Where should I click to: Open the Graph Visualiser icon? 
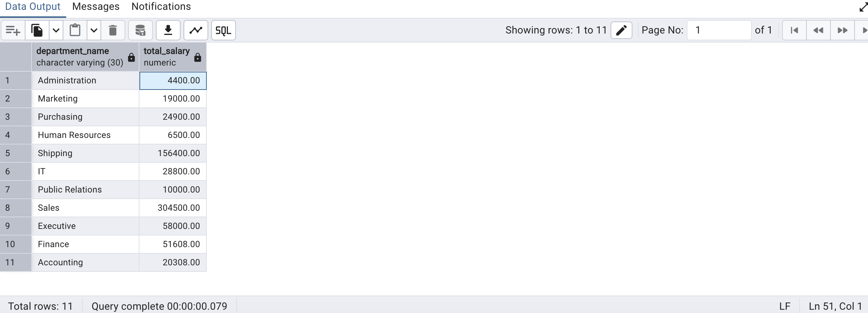196,30
